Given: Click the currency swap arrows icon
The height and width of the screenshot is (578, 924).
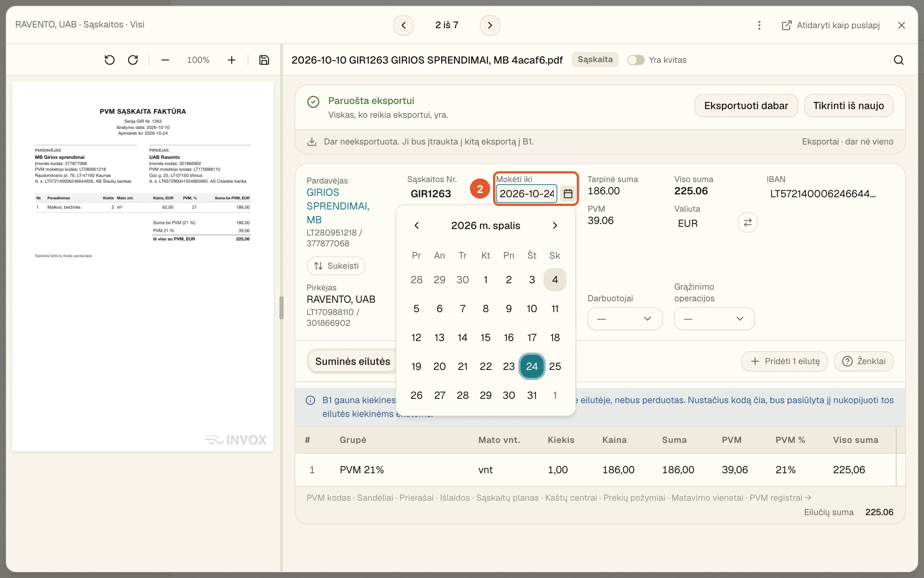Looking at the screenshot, I should [x=748, y=223].
